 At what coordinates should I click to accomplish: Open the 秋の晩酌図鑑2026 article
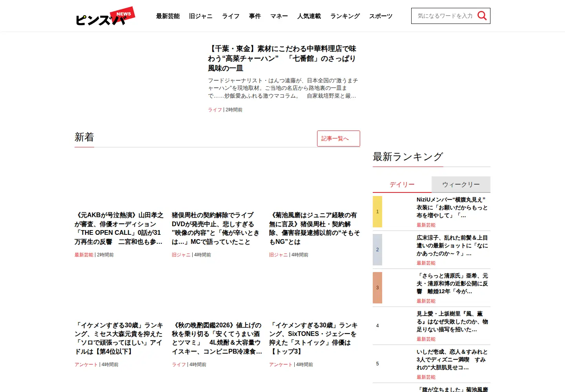click(x=217, y=338)
